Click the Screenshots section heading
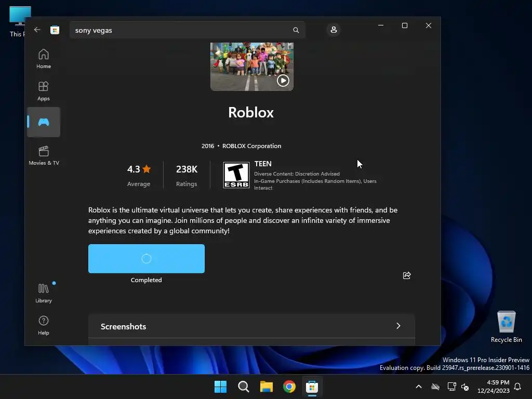This screenshot has width=532, height=399. (123, 326)
